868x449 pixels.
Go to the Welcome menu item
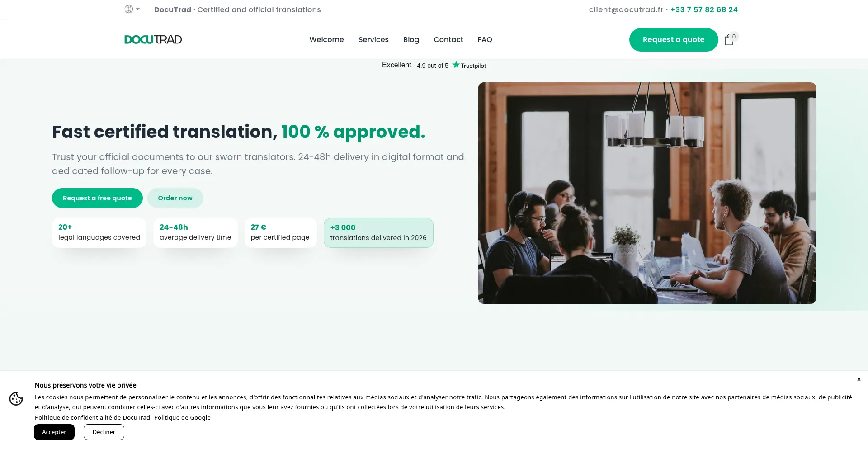coord(326,39)
